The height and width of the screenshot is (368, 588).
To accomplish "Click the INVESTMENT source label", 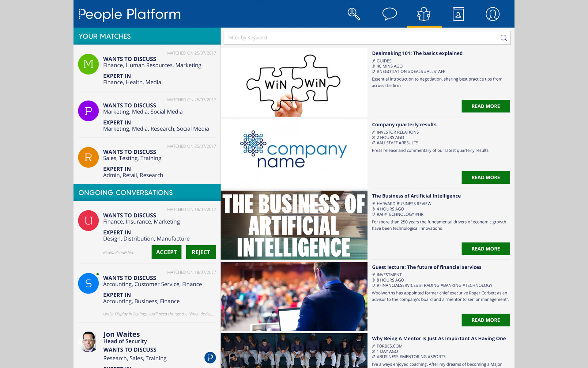I will point(389,275).
